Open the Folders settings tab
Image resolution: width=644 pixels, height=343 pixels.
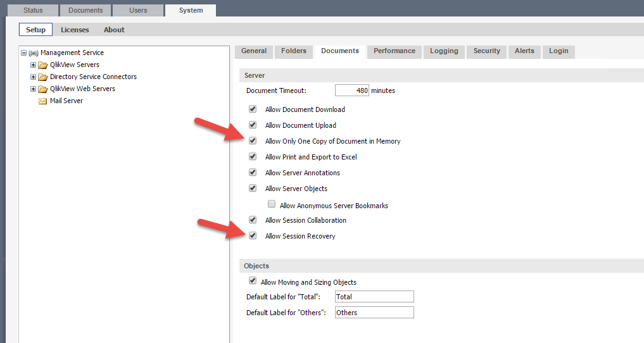coord(294,51)
